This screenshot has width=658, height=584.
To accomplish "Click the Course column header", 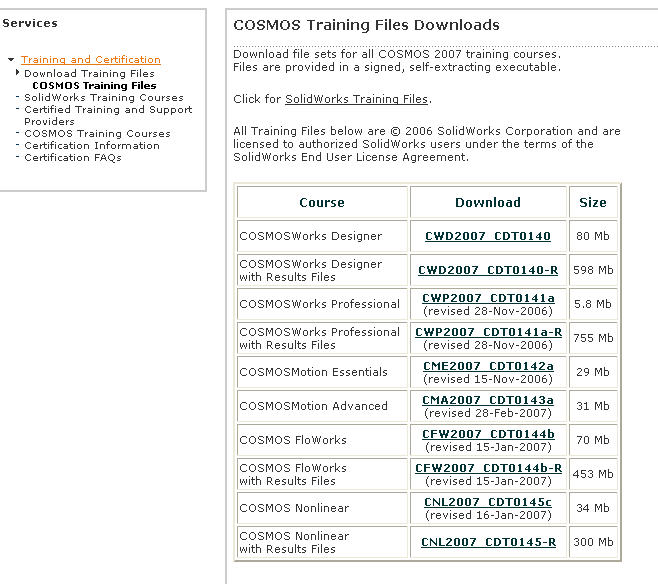I will click(x=322, y=202).
